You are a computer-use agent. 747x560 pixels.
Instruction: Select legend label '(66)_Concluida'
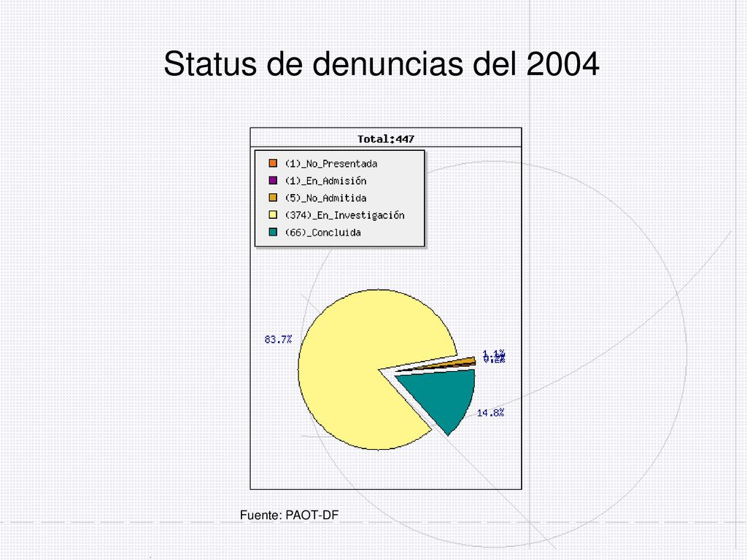coord(323,233)
